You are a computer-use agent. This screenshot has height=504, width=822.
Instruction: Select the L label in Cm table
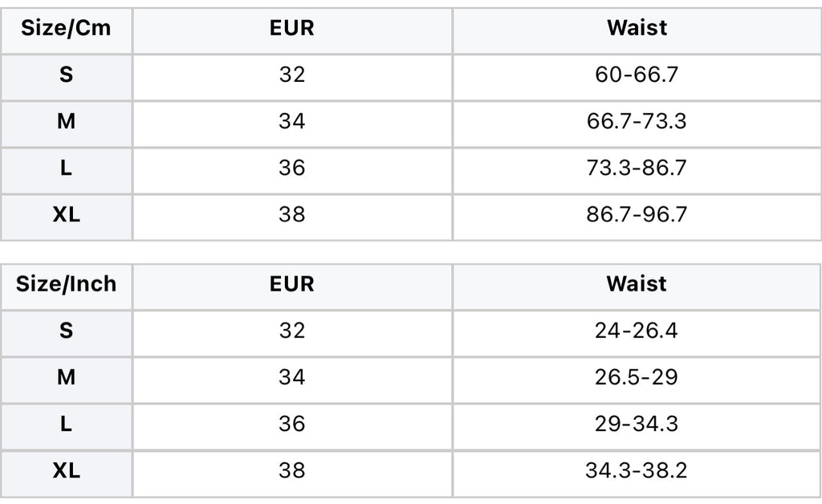click(66, 169)
